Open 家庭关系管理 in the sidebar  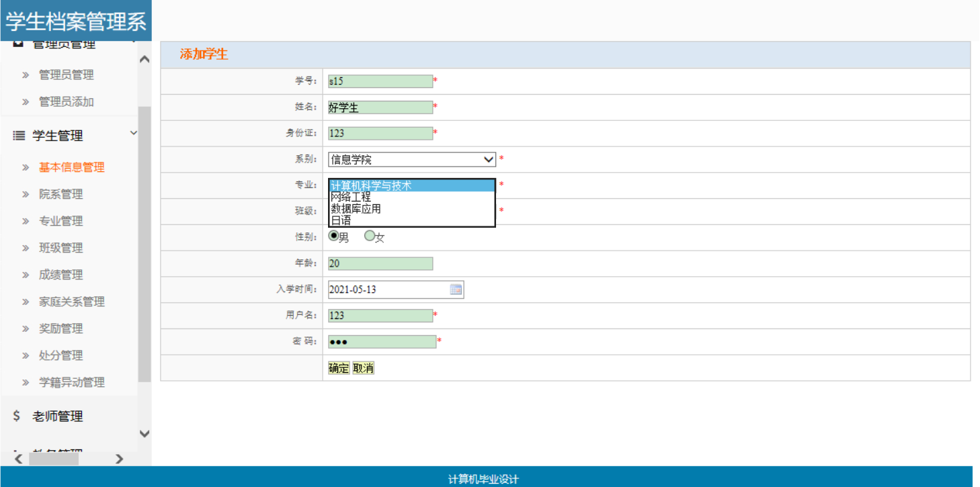pos(72,302)
